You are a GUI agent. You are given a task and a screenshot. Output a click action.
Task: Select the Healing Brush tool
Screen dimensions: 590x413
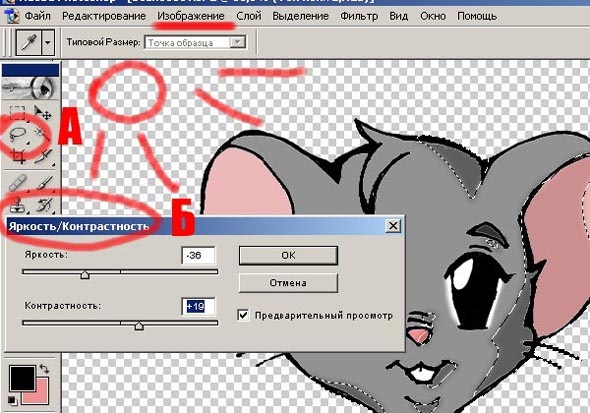click(x=17, y=182)
